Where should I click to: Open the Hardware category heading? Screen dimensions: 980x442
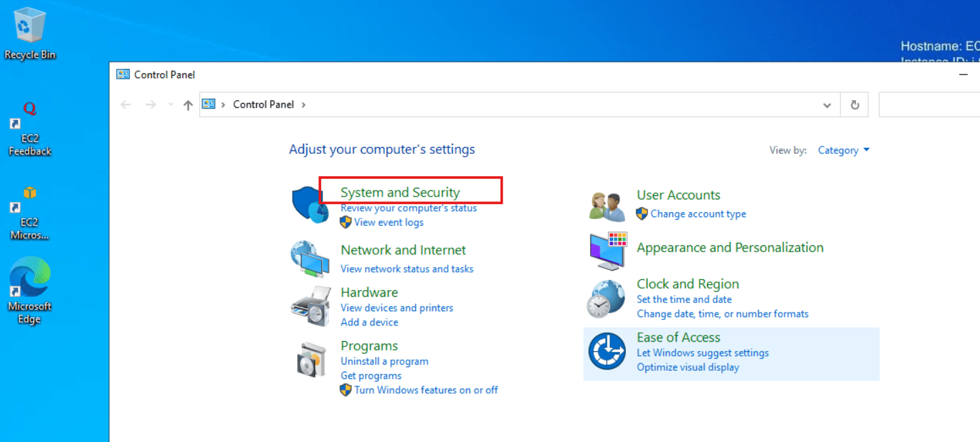[369, 292]
